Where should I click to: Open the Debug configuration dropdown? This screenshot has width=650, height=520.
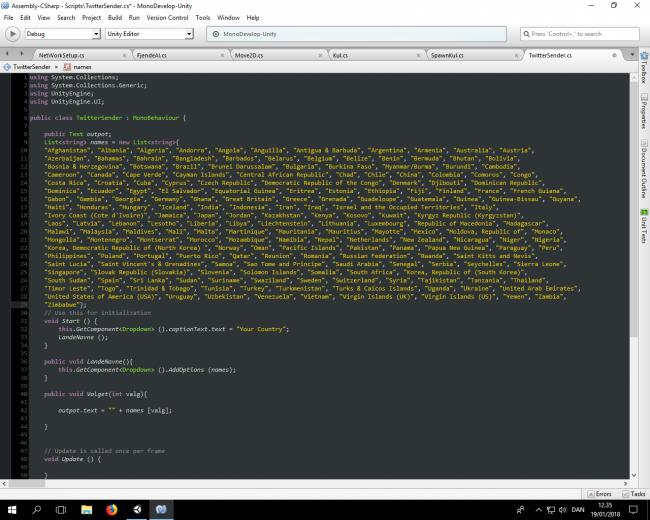pos(63,34)
